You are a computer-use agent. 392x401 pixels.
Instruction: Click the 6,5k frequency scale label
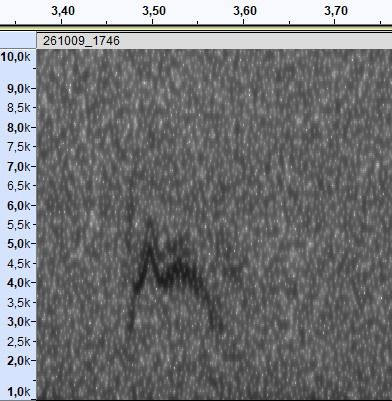click(19, 186)
